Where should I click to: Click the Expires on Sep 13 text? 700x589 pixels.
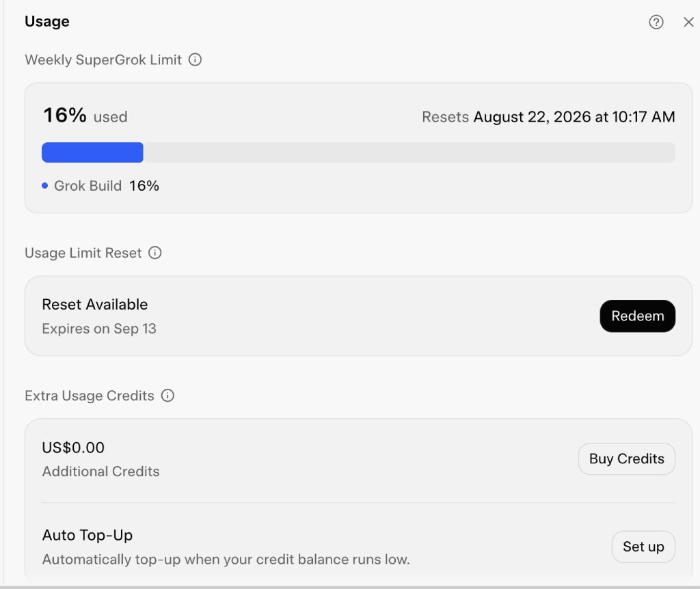point(99,329)
